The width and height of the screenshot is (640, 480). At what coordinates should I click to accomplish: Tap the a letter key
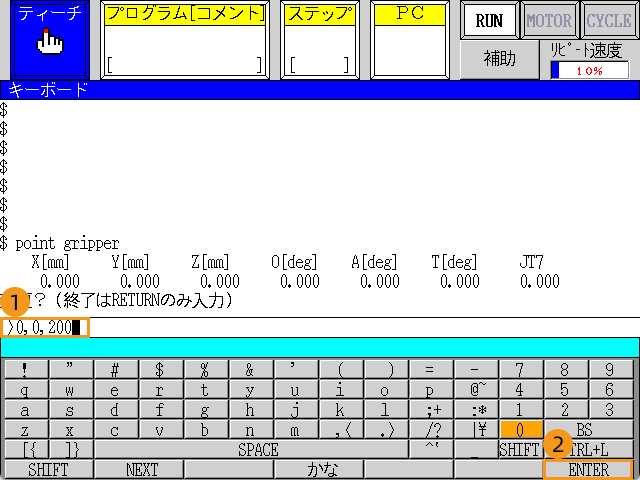click(x=26, y=410)
